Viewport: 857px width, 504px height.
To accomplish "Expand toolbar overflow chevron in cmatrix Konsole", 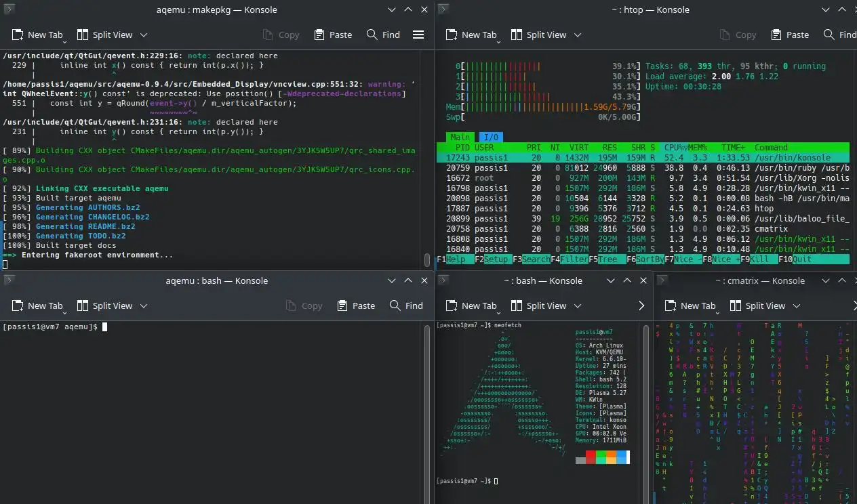I will [x=854, y=306].
